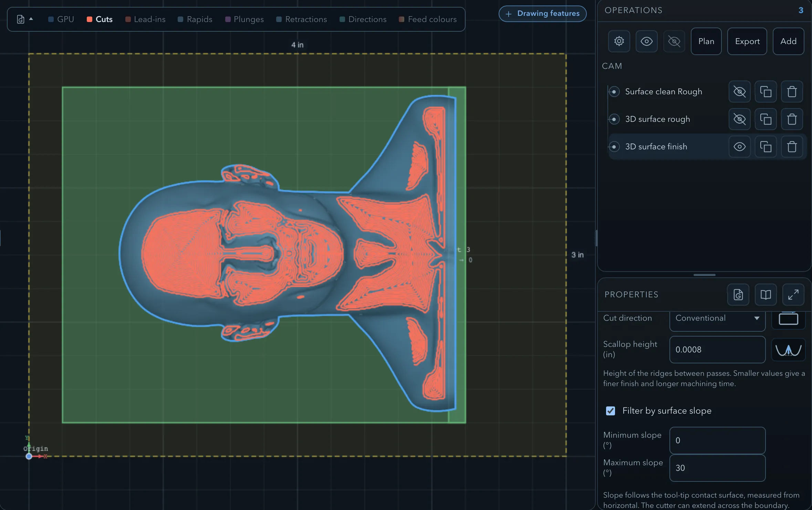Toggle visibility of 3D surface finish

pos(740,147)
